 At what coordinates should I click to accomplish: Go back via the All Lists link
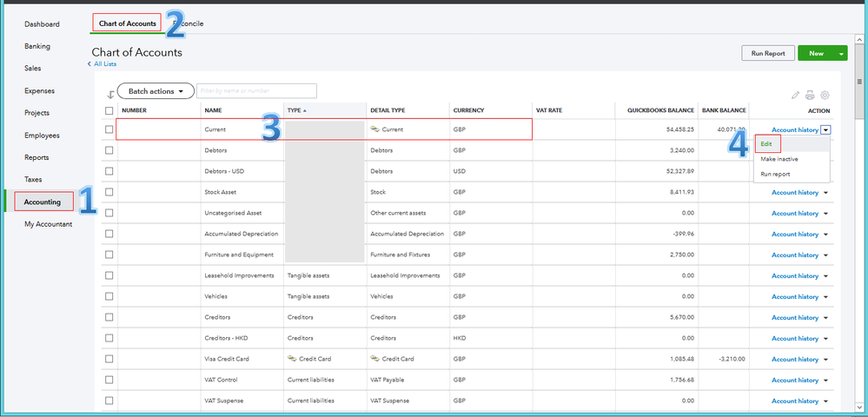[103, 64]
